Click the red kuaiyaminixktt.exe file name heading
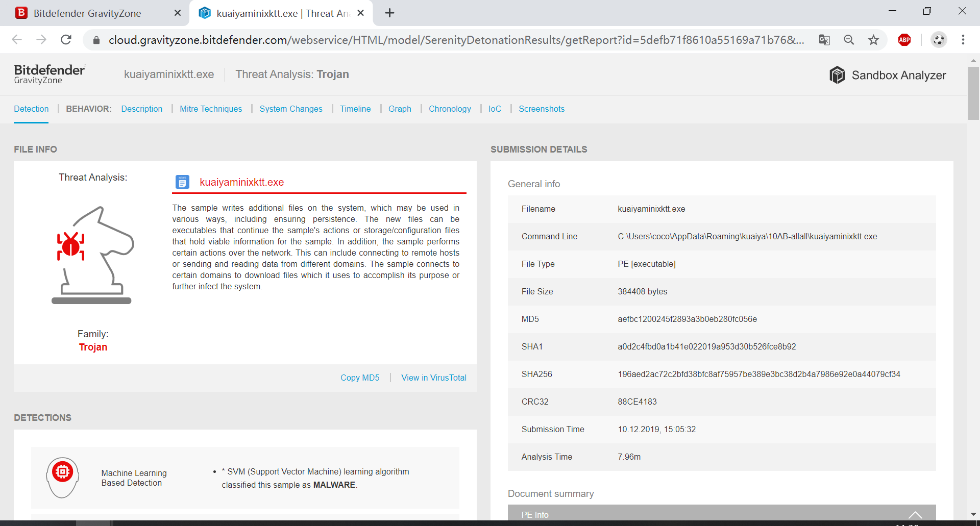Screen dimensions: 980x526 [241, 182]
